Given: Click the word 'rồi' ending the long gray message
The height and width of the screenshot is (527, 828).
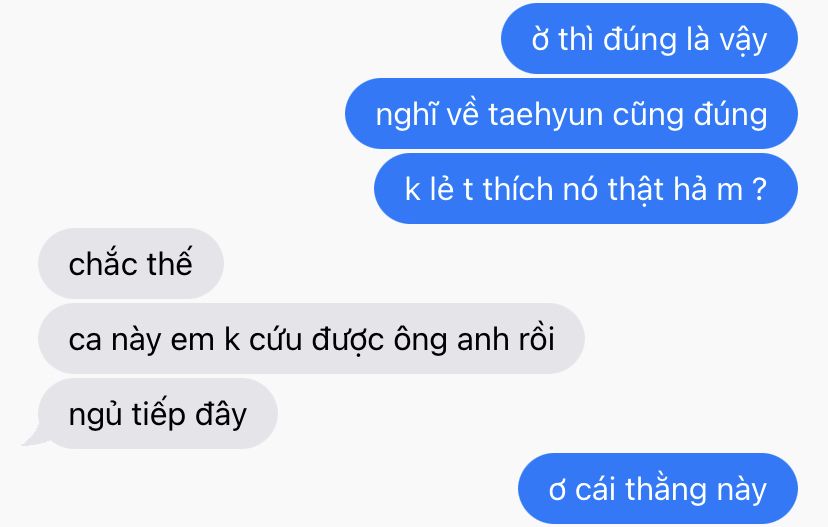Looking at the screenshot, I should point(537,338).
